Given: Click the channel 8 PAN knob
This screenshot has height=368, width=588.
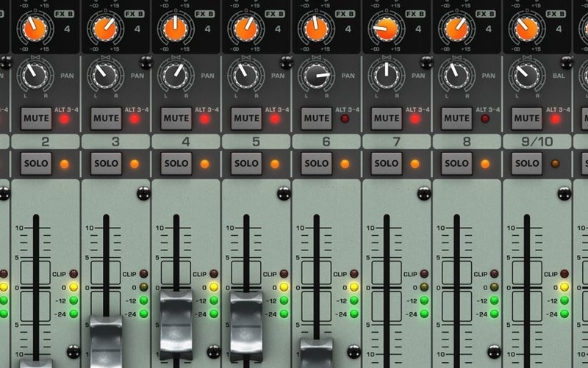Looking at the screenshot, I should [456, 75].
